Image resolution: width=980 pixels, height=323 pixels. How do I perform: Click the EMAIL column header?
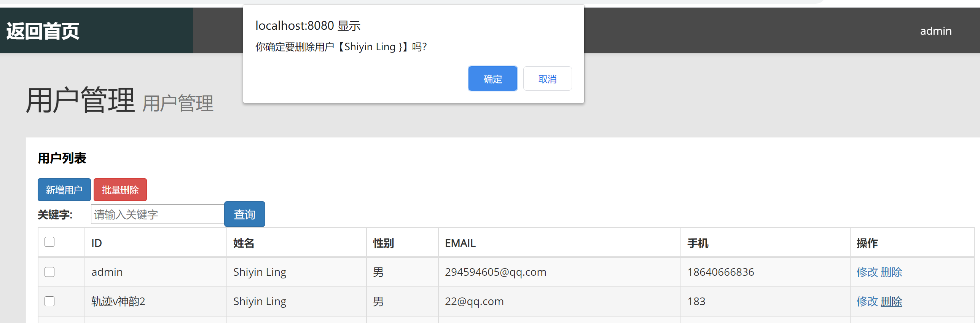(460, 243)
